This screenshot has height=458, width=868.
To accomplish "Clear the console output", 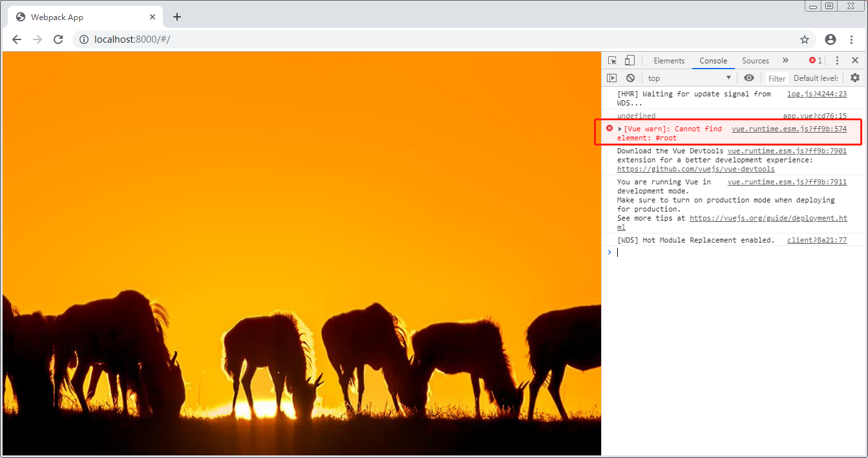I will [x=630, y=78].
